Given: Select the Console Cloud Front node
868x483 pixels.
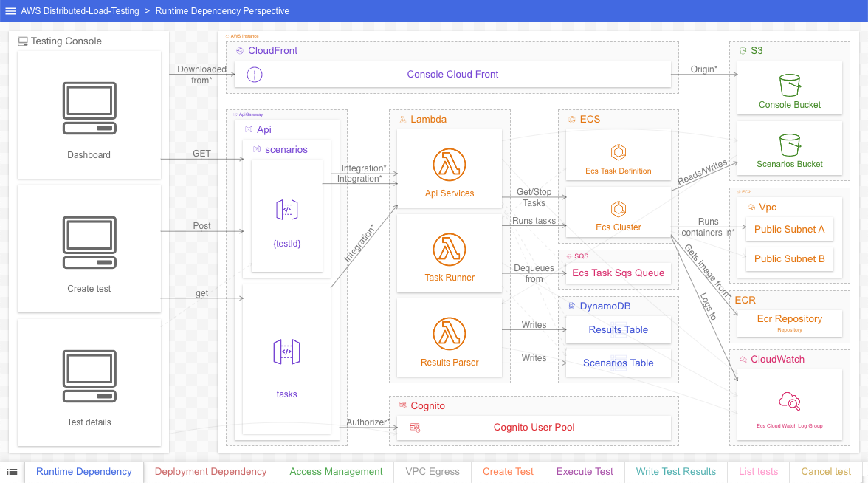Looking at the screenshot, I should (453, 74).
